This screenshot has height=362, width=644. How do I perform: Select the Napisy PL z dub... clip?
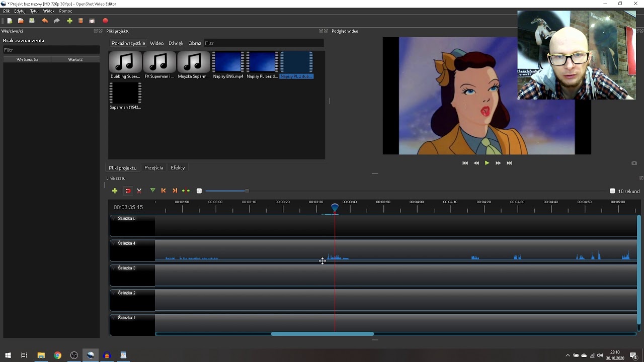[296, 65]
